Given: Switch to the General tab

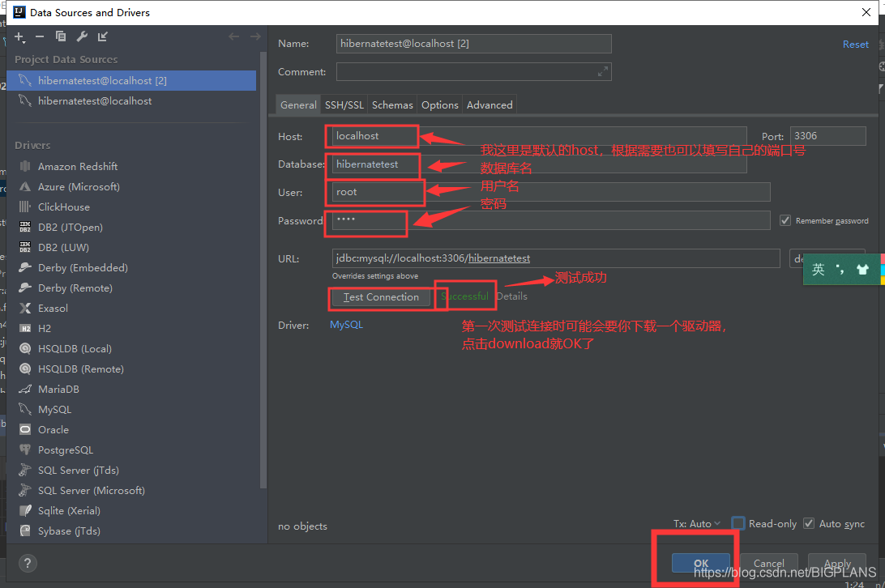Looking at the screenshot, I should click(298, 105).
